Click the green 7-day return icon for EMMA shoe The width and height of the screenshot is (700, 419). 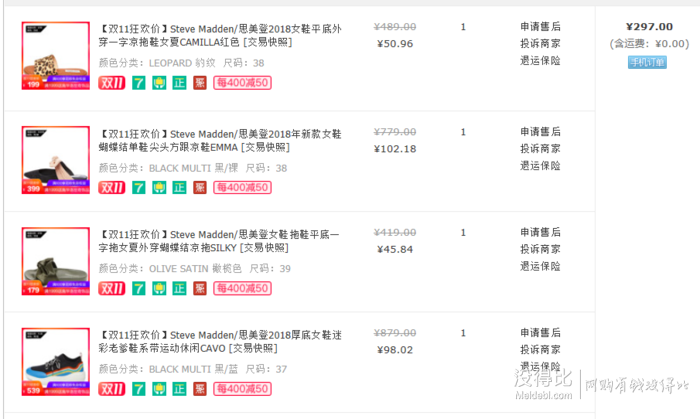tap(139, 187)
